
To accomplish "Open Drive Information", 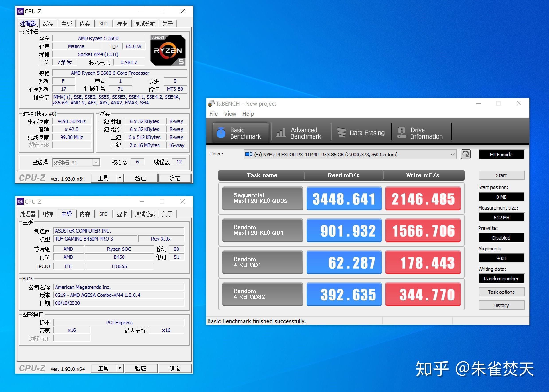I will 421,133.
